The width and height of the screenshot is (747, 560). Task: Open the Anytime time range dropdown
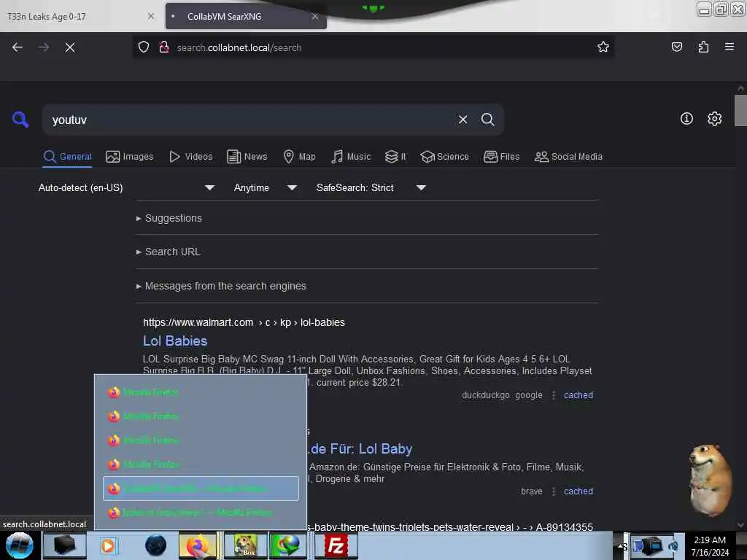point(266,187)
